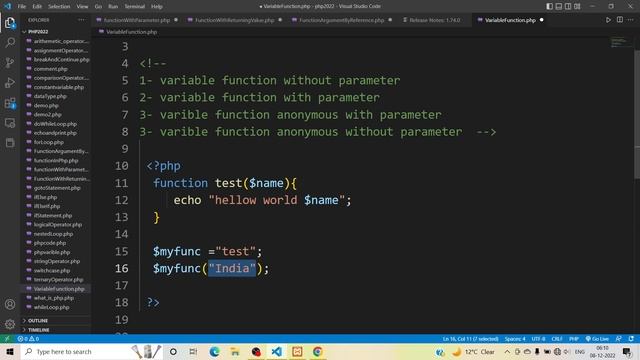The image size is (640, 360).
Task: Open demo2.php file
Action: point(48,115)
